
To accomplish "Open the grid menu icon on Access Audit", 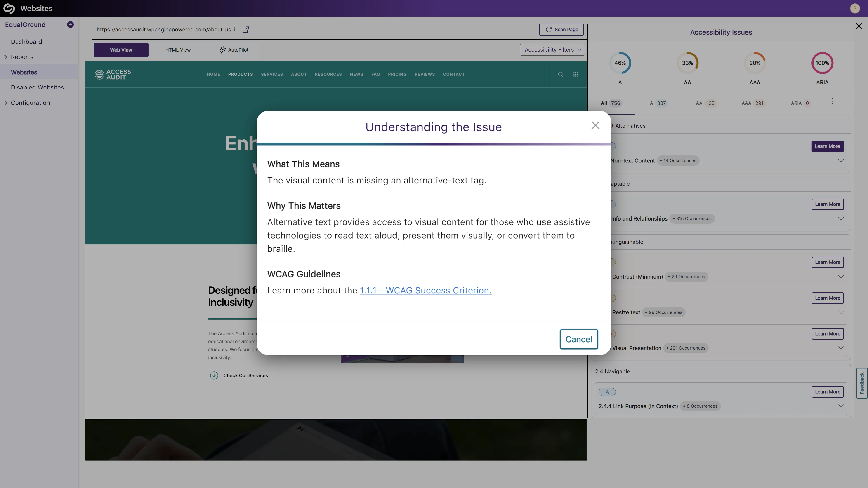I will coord(576,74).
